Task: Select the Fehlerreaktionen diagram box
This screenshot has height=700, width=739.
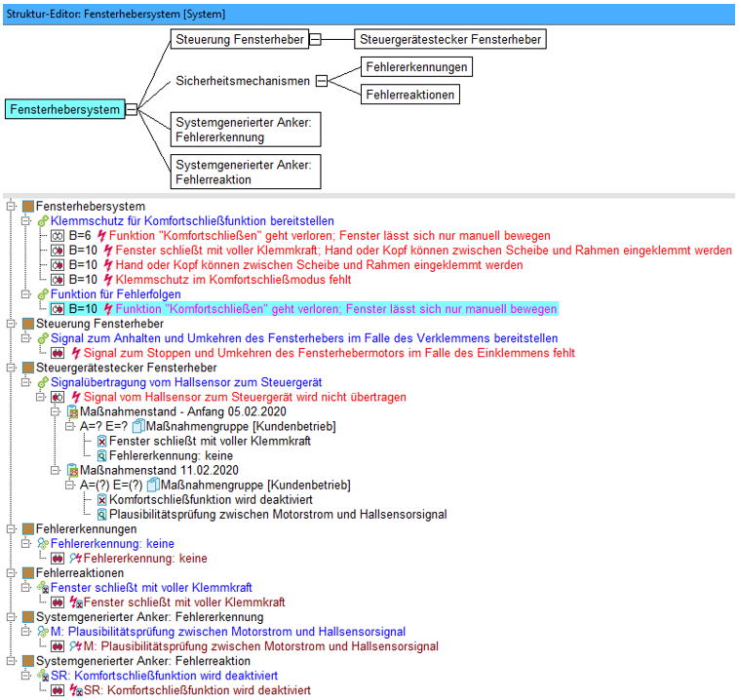Action: (x=410, y=95)
